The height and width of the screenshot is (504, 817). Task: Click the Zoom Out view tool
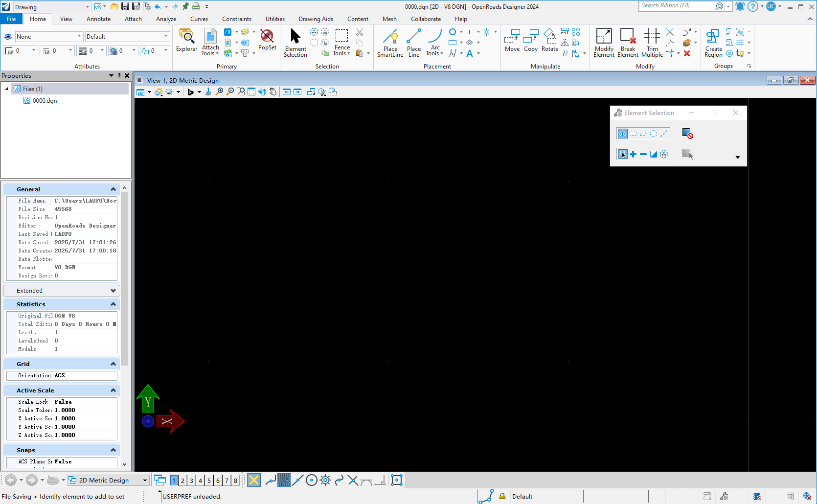point(230,92)
